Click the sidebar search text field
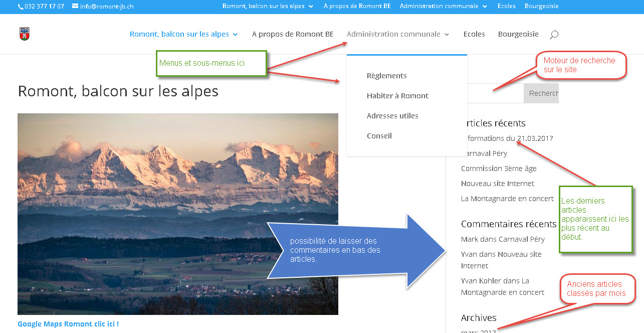The width and height of the screenshot is (644, 333). [x=494, y=93]
